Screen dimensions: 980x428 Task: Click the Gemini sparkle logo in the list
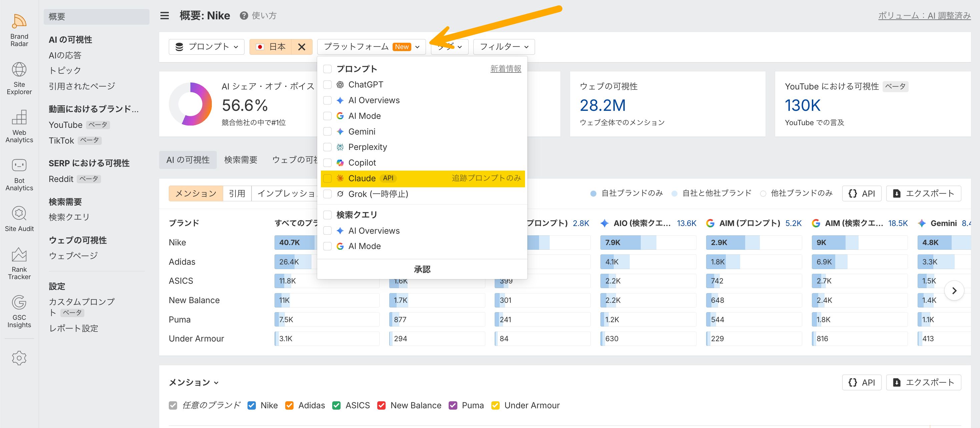(x=340, y=131)
